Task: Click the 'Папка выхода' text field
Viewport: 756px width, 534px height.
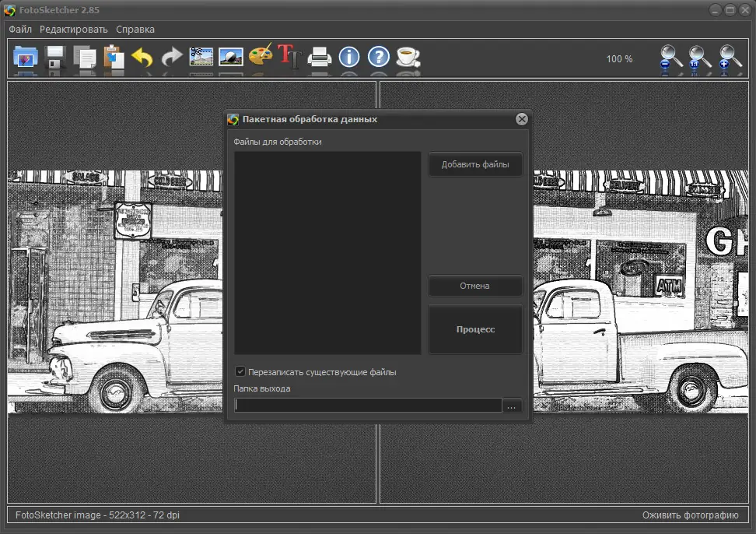Action: click(x=368, y=406)
